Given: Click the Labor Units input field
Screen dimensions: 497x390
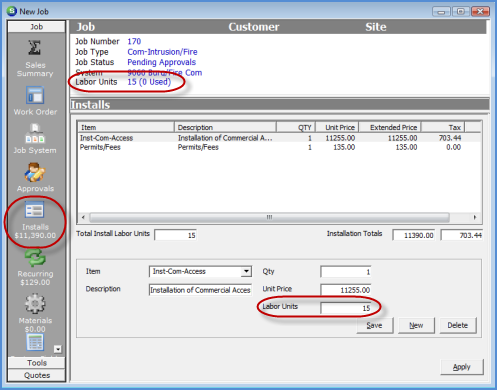Looking at the screenshot, I should [x=346, y=308].
